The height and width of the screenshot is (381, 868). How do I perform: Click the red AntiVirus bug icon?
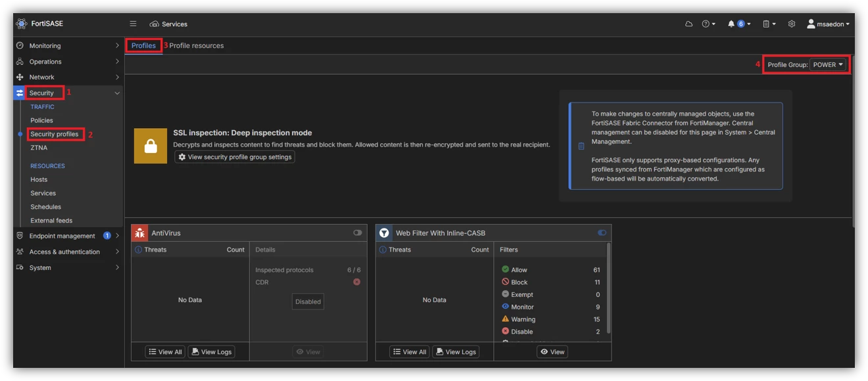[139, 233]
